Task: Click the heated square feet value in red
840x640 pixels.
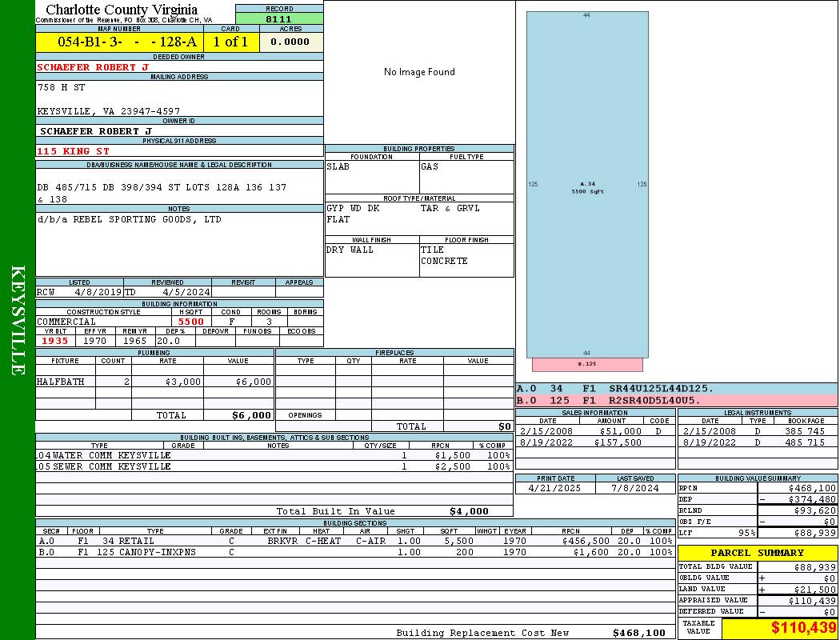Action: 191,322
